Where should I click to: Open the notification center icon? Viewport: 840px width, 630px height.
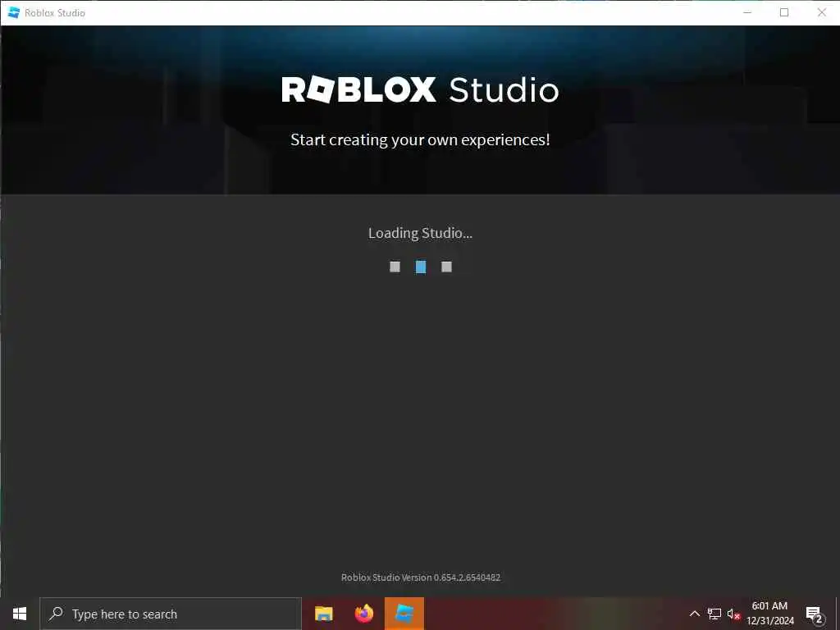click(814, 614)
